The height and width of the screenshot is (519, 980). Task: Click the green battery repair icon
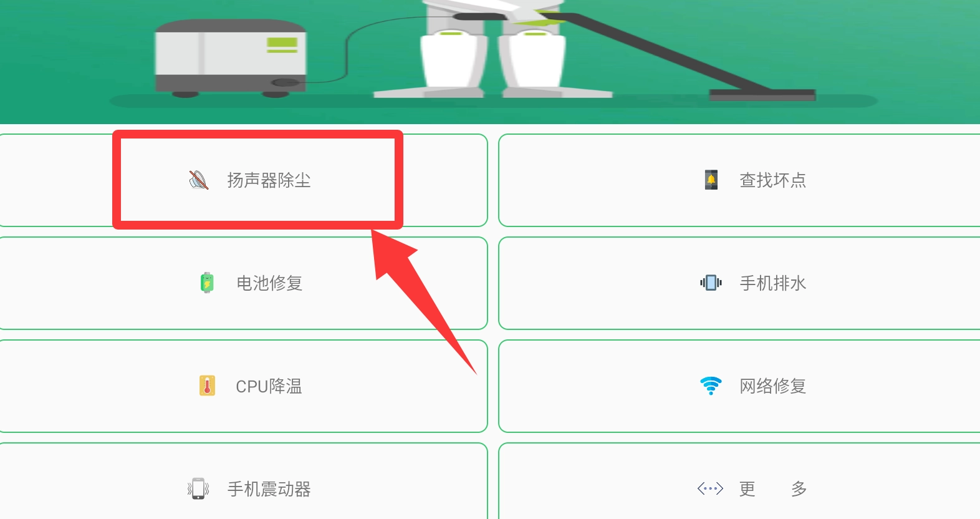pos(207,283)
